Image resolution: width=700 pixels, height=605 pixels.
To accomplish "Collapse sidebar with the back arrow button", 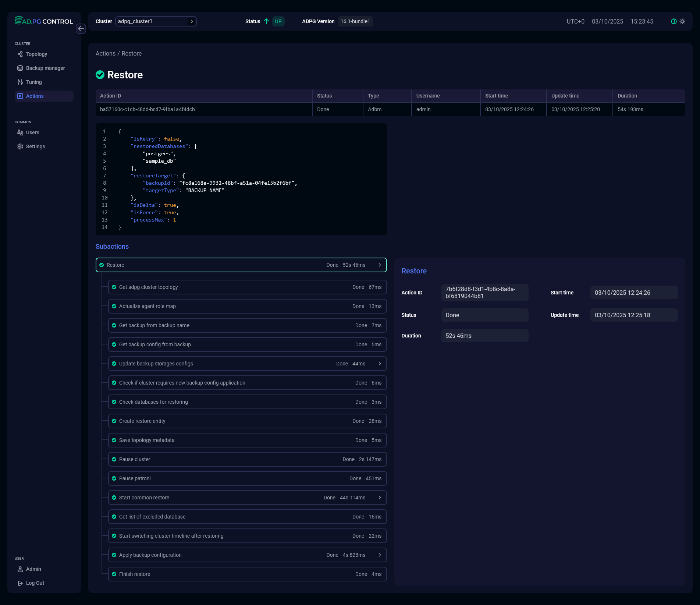I will (81, 29).
